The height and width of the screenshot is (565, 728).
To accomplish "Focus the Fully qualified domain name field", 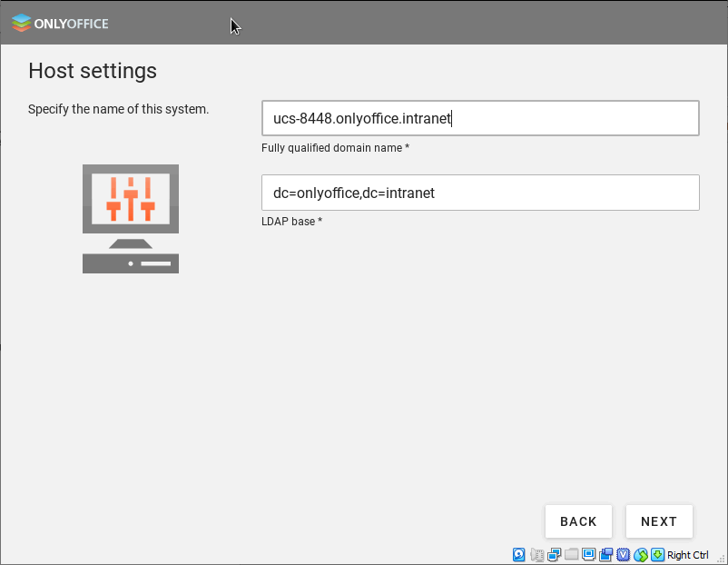I will pos(480,118).
